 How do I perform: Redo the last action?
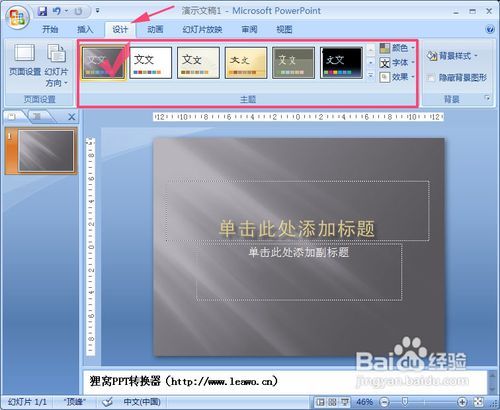78,12
